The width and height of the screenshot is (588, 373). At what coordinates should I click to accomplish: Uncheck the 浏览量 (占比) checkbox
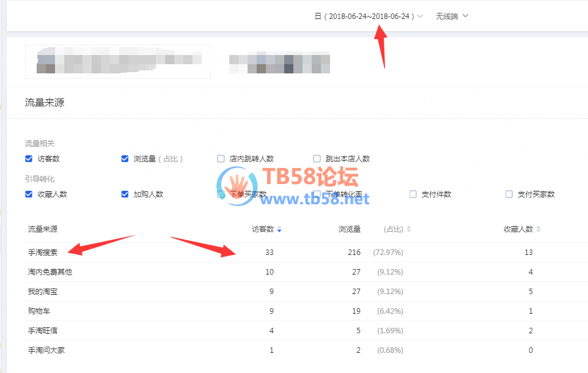(125, 159)
